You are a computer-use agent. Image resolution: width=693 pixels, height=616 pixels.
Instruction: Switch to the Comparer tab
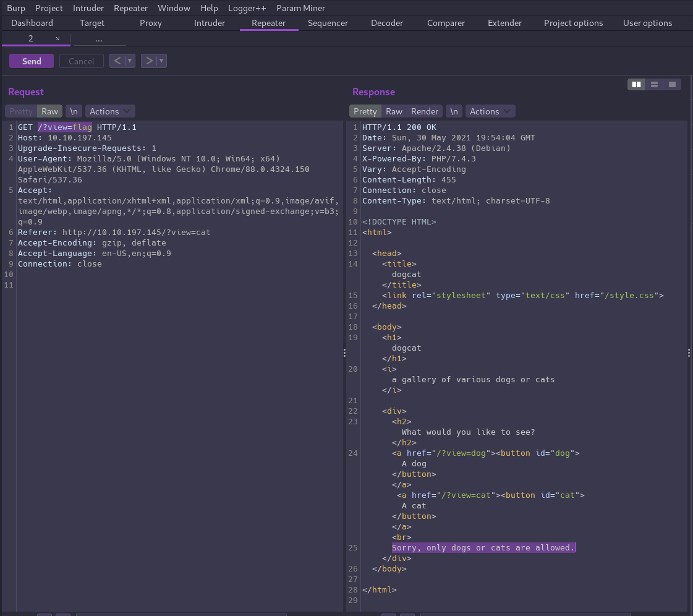[446, 23]
